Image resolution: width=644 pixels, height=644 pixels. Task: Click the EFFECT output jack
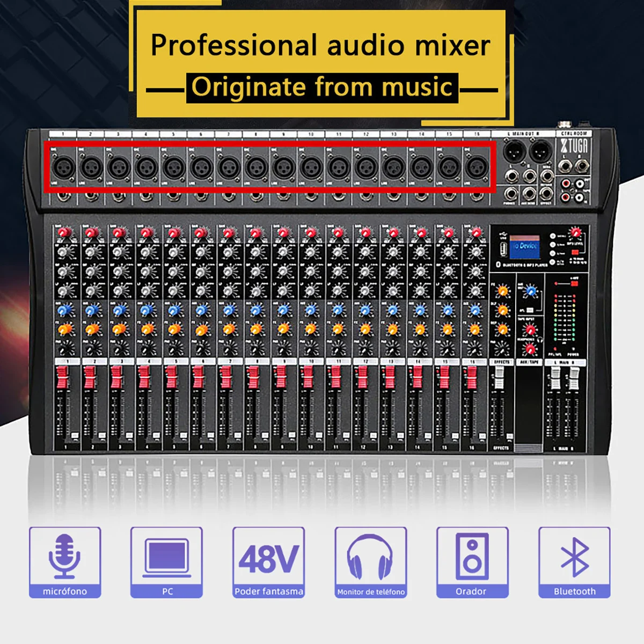tap(546, 193)
